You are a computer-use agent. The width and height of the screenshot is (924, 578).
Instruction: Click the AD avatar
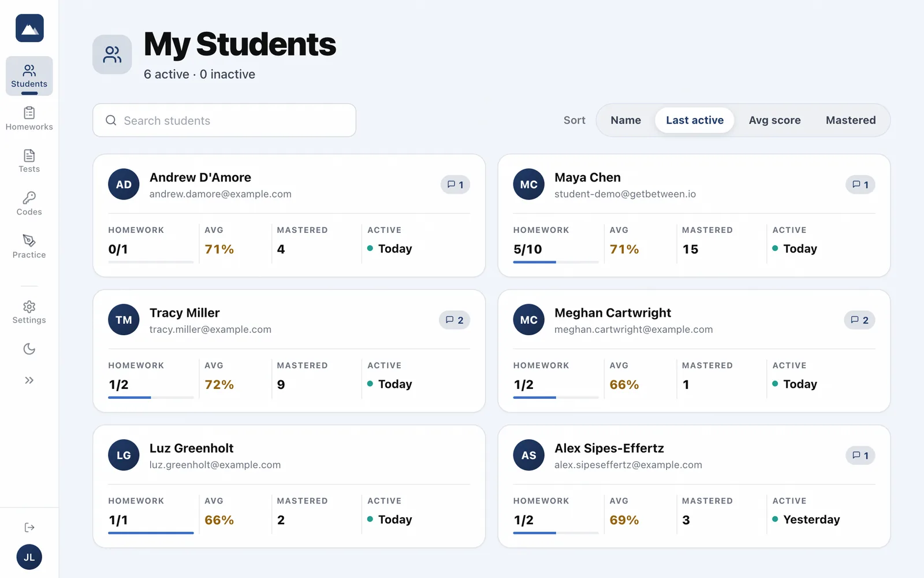pyautogui.click(x=124, y=184)
